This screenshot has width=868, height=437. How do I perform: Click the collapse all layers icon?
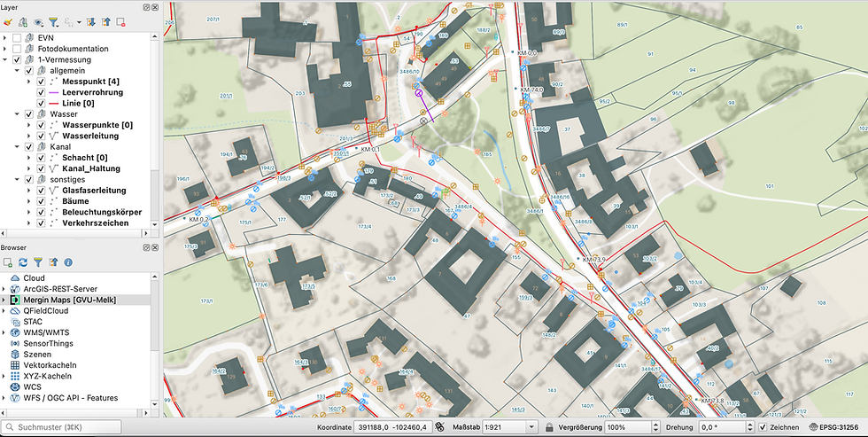click(106, 22)
